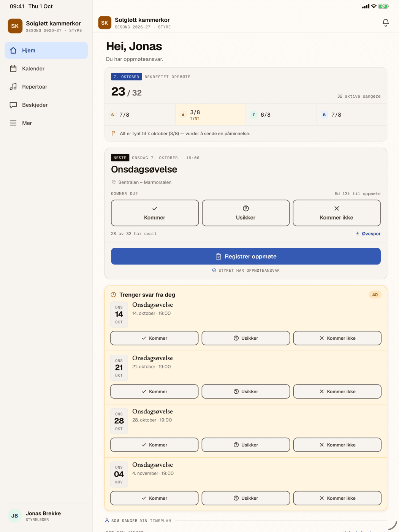Open the tenor 6/8 attendance cell
Screen dimensions: 399x532
[x=281, y=115]
